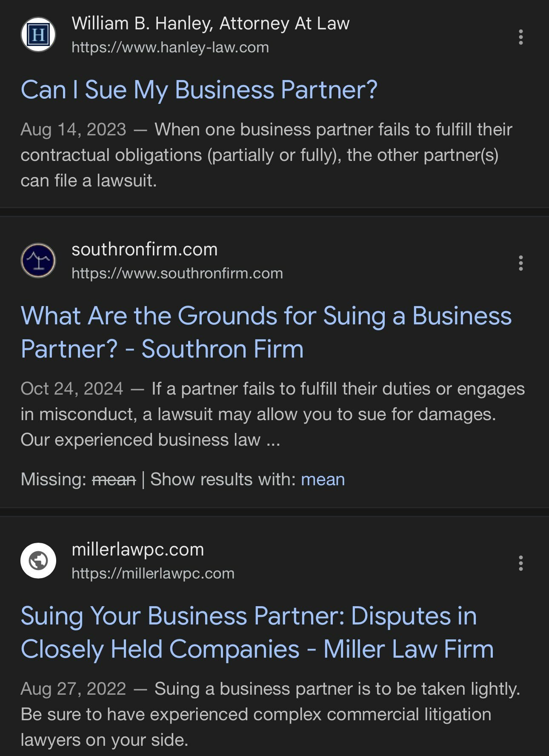Screen dimensions: 549x756
Task: Click the Hanley law firm favicon
Action: (x=38, y=34)
